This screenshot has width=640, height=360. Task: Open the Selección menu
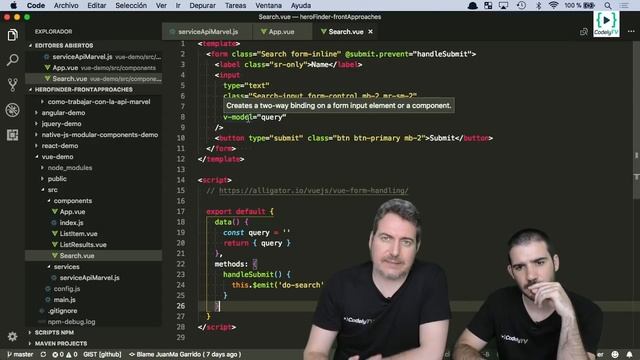[131, 5]
